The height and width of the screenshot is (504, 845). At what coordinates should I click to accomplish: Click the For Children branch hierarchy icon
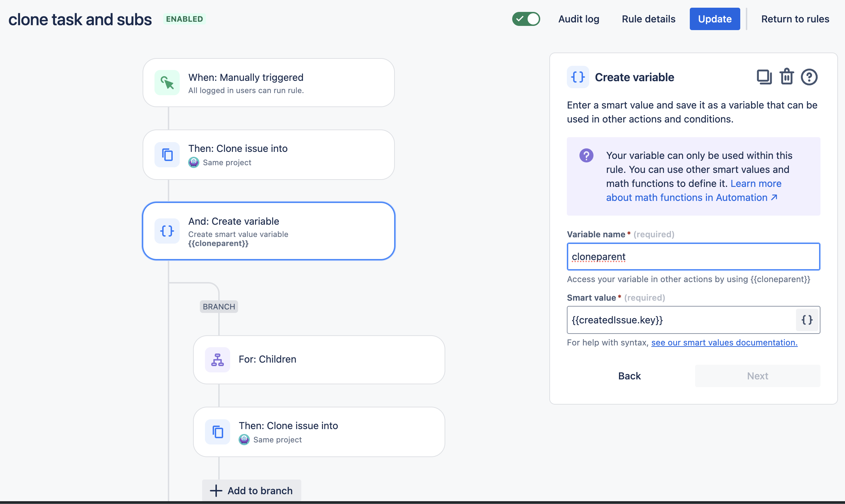pos(218,359)
